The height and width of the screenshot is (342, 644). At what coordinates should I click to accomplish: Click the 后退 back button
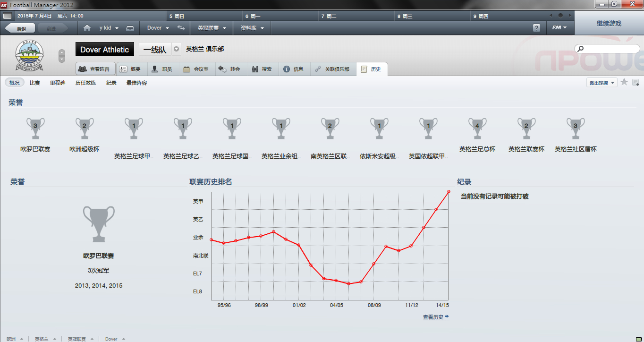pyautogui.click(x=19, y=28)
